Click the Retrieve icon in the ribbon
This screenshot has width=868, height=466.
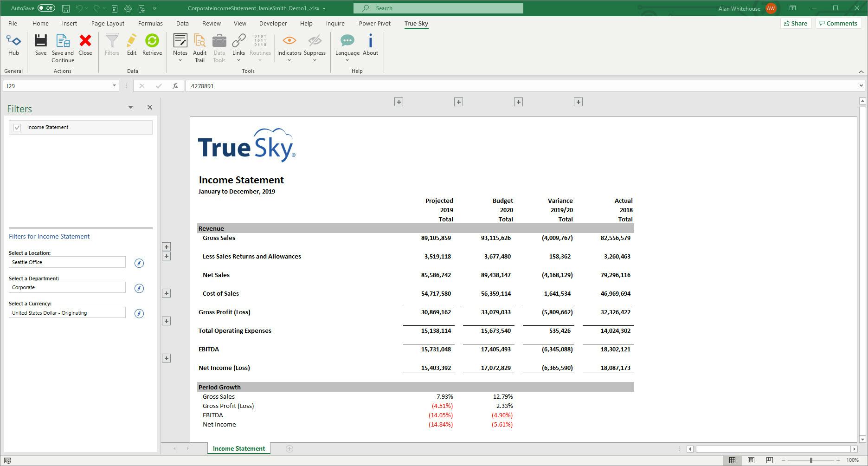152,45
